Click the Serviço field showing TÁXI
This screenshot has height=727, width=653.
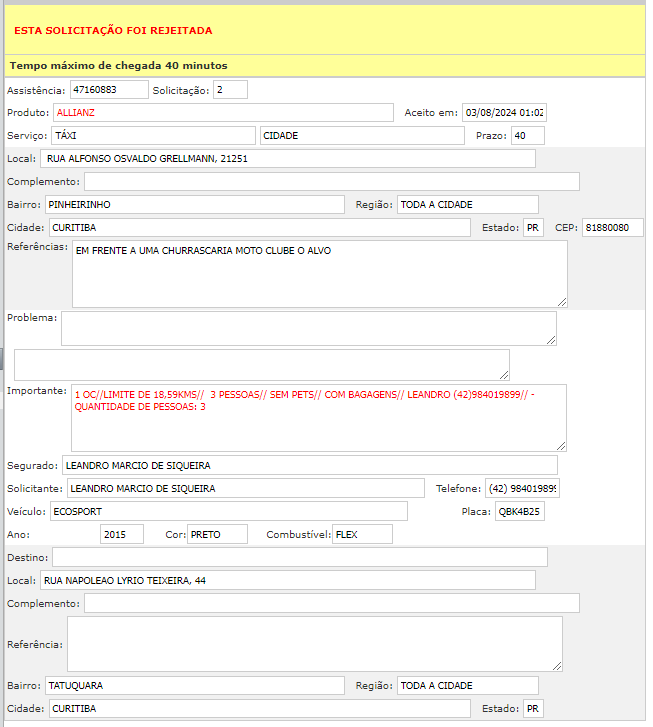[152, 135]
